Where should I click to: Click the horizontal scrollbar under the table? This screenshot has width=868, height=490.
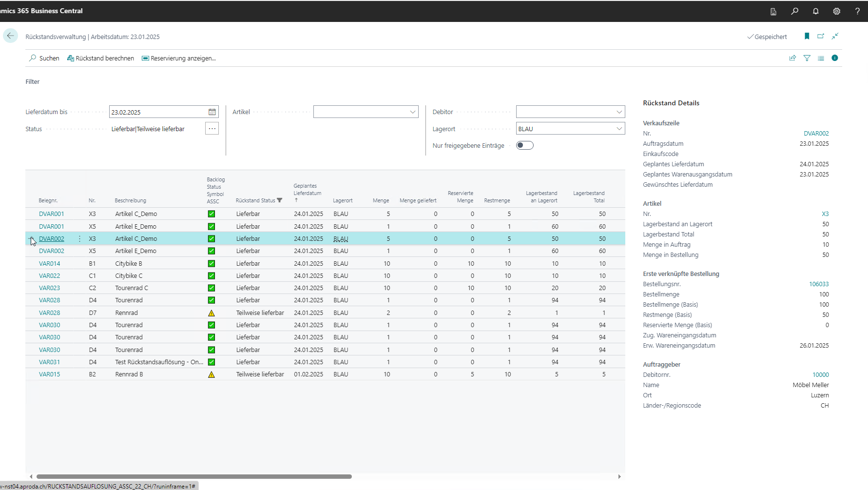point(194,476)
